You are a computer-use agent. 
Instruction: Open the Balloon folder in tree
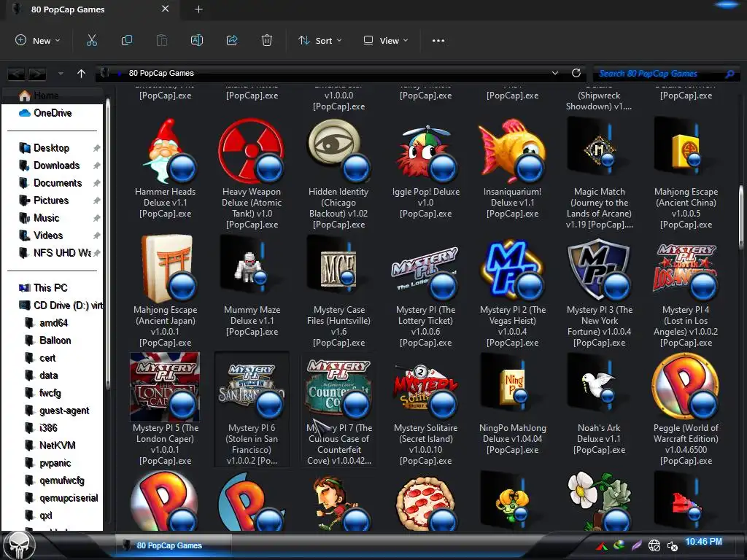click(x=55, y=341)
